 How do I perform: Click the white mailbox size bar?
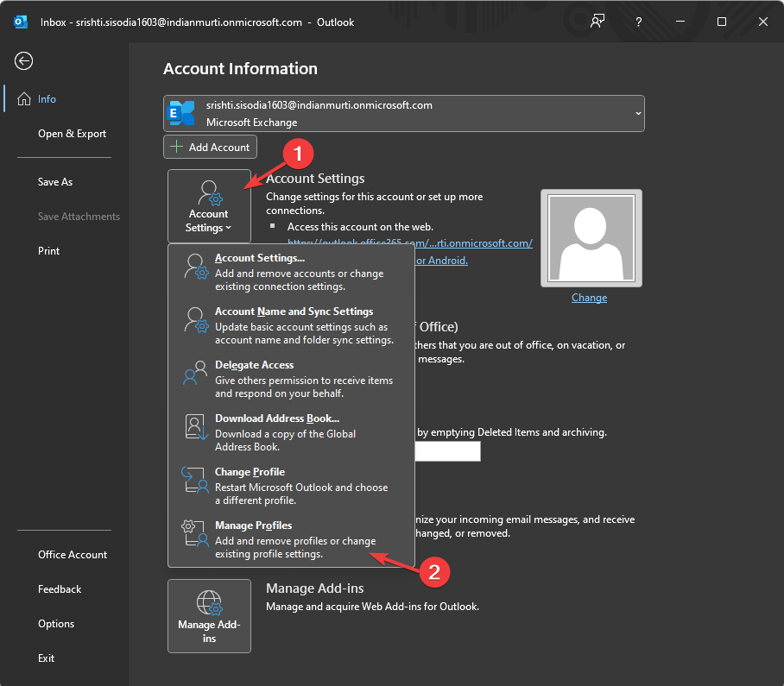[447, 451]
